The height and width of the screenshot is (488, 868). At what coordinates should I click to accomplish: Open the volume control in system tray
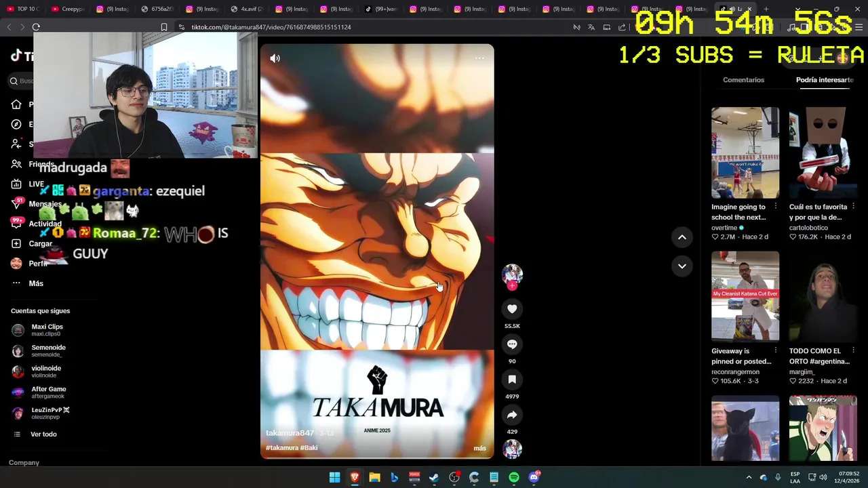tap(823, 477)
